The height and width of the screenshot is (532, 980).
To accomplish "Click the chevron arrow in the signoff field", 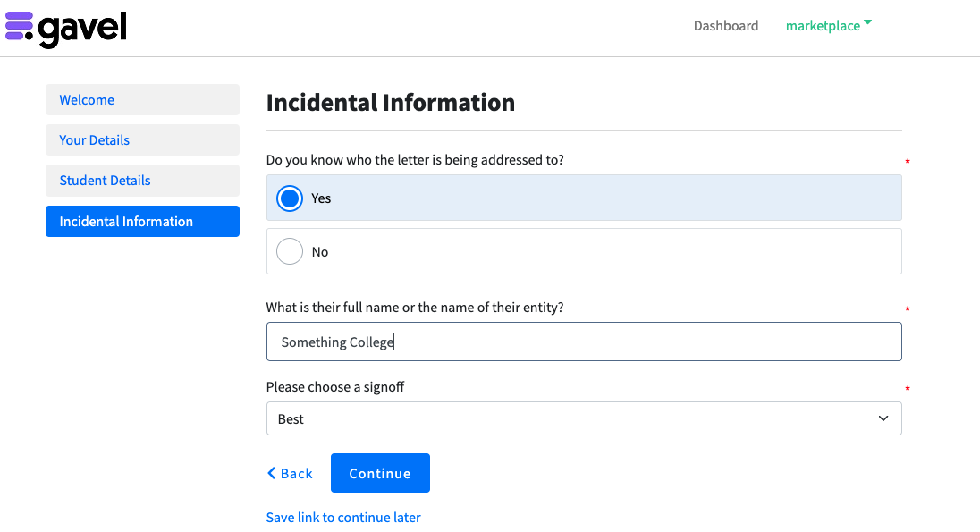I will [x=883, y=418].
